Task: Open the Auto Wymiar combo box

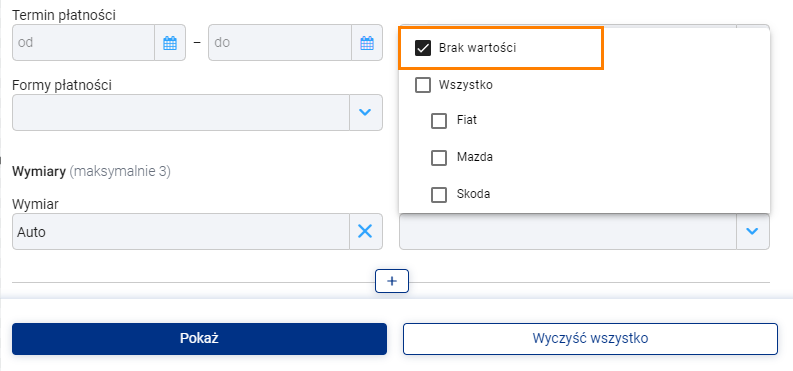Action: (181, 231)
